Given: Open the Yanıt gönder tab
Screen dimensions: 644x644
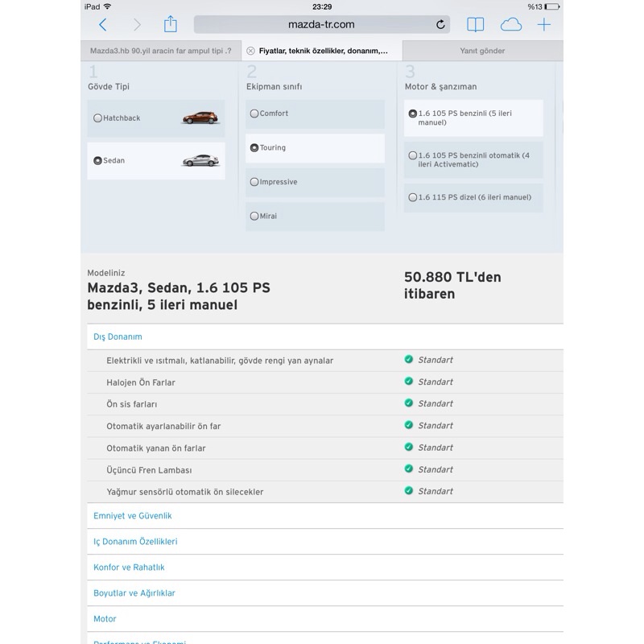Looking at the screenshot, I should click(482, 51).
